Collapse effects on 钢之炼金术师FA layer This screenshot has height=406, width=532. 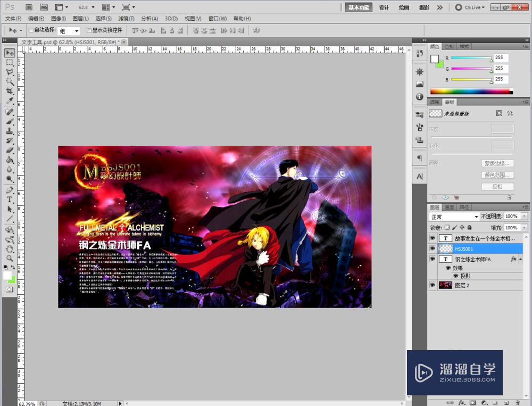coord(521,259)
